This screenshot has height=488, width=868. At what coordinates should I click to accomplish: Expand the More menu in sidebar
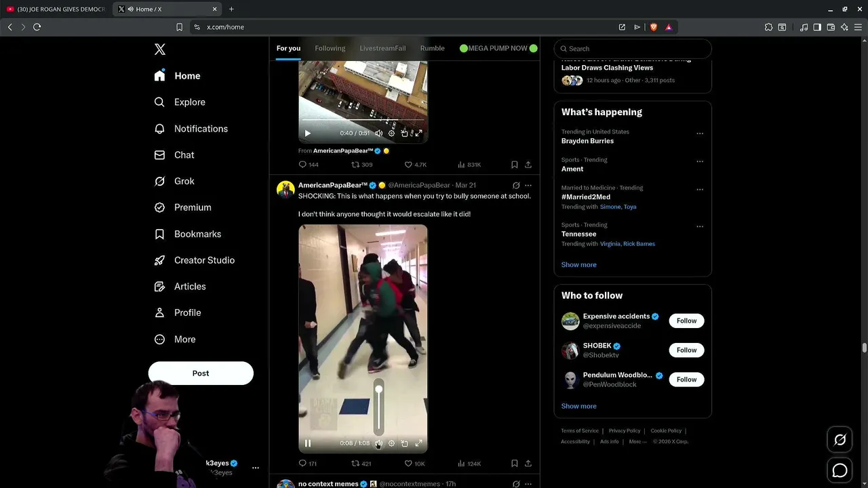(175, 340)
